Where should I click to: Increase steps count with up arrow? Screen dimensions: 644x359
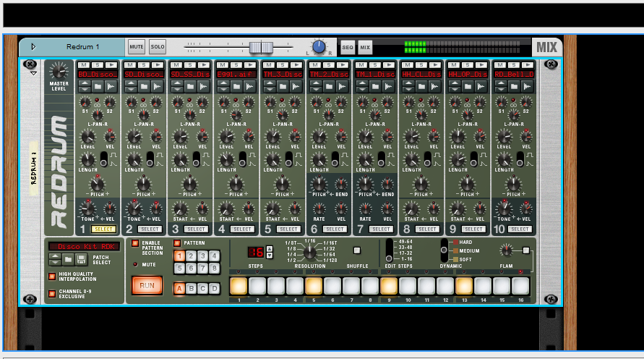270,249
